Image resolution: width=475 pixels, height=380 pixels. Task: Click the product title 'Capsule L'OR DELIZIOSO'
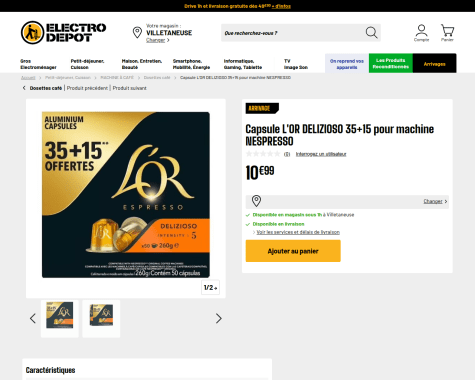tap(340, 135)
